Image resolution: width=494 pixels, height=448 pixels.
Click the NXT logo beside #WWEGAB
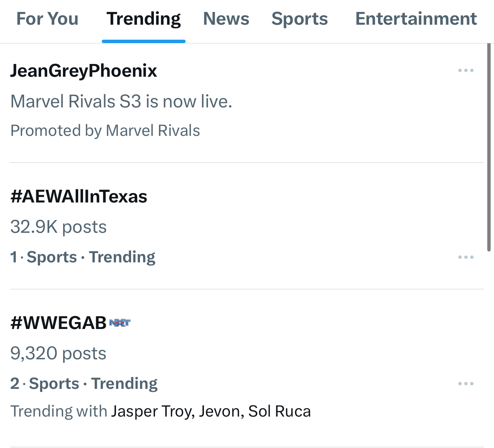(120, 323)
